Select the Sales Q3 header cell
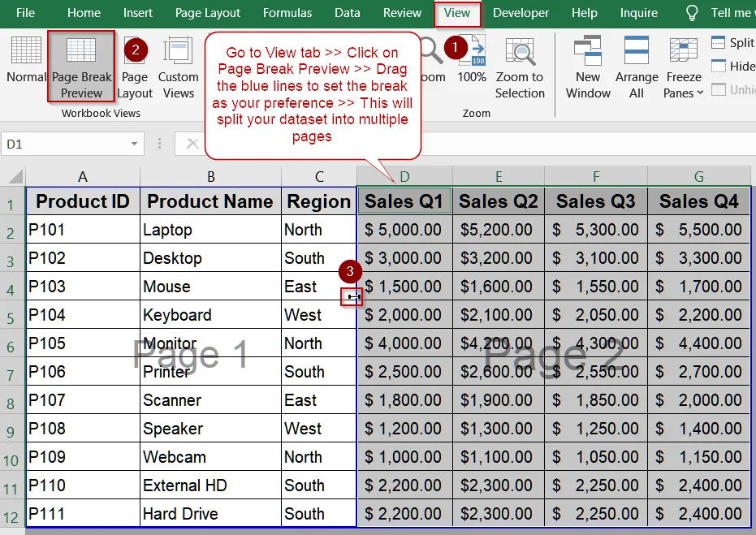This screenshot has width=756, height=535. point(596,201)
